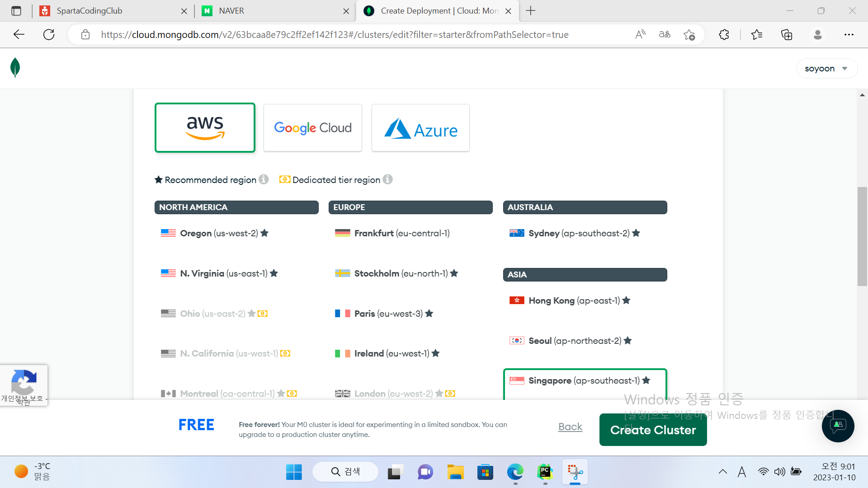The image size is (868, 488).
Task: Switch to NAVER tab
Action: (276, 11)
